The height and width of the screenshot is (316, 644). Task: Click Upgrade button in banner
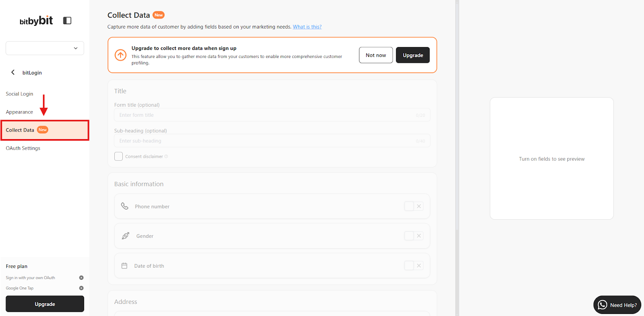coord(413,55)
